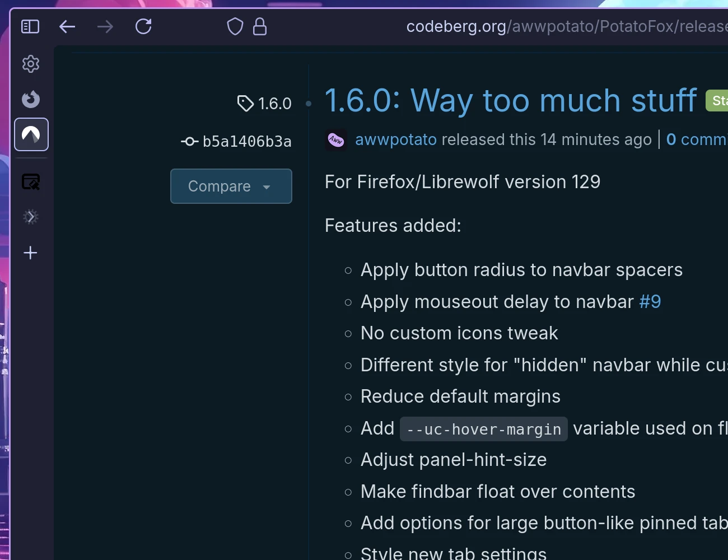This screenshot has height=560, width=728.
Task: Click awwpotato's avatar thumbnail
Action: tap(336, 139)
